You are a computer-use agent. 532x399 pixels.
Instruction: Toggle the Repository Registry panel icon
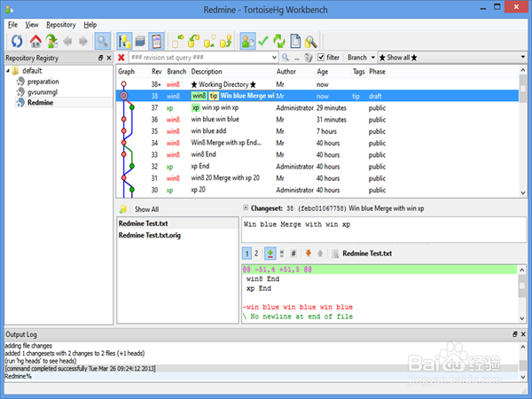(124, 42)
